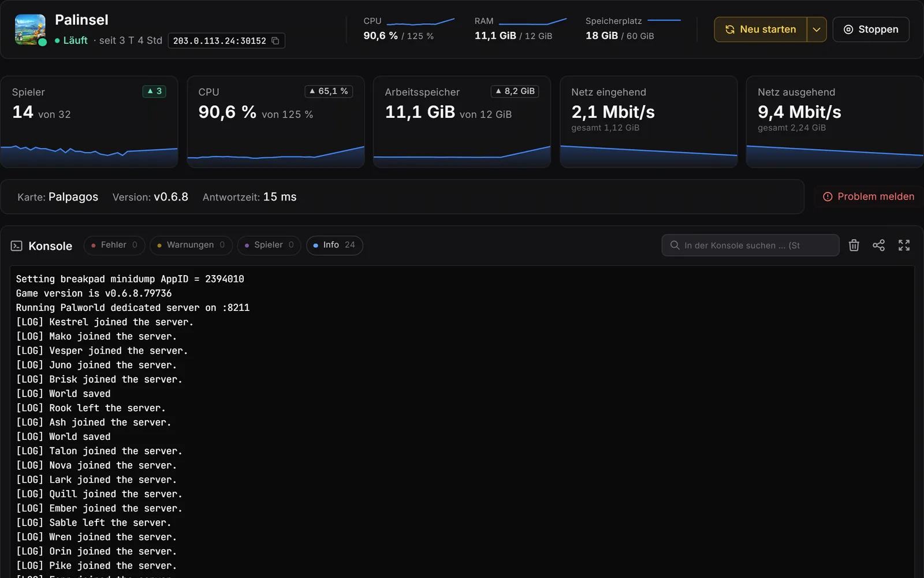This screenshot has height=578, width=924.
Task: Open the CPU usage card
Action: 275,122
